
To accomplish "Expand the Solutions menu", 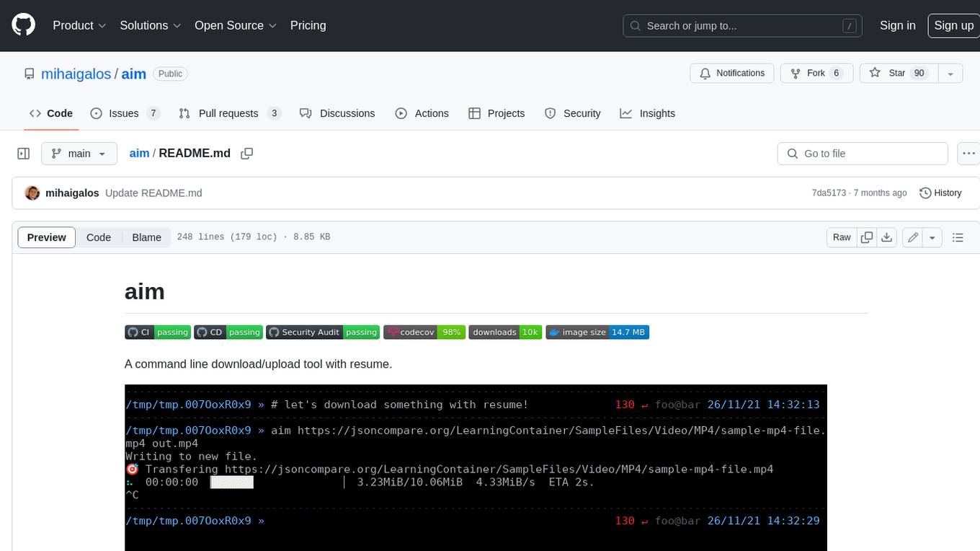I will coord(150,25).
